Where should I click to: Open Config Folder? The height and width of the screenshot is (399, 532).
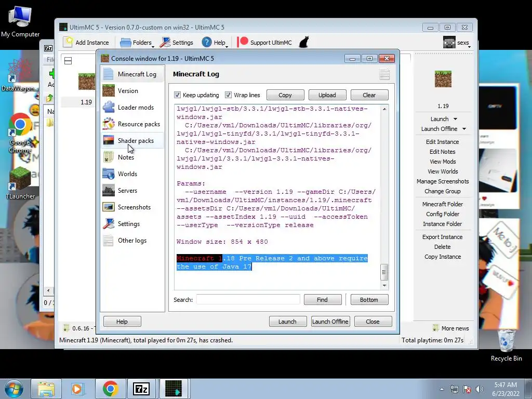(x=443, y=214)
